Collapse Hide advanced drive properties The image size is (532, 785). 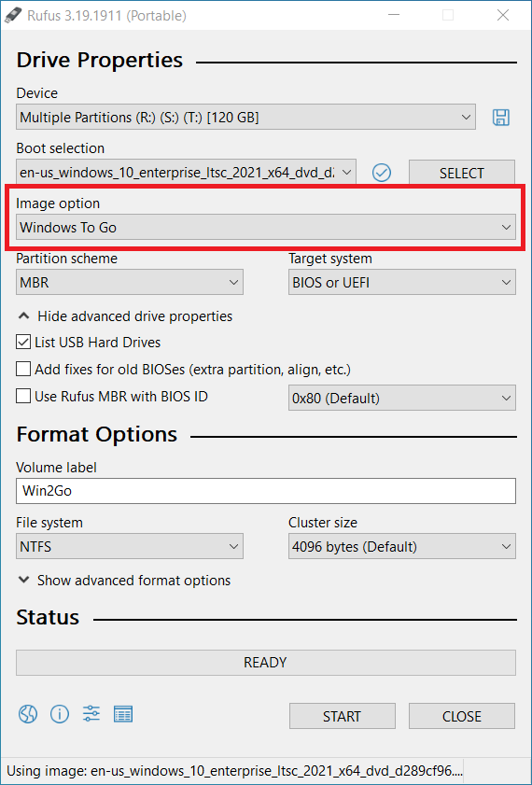point(125,316)
